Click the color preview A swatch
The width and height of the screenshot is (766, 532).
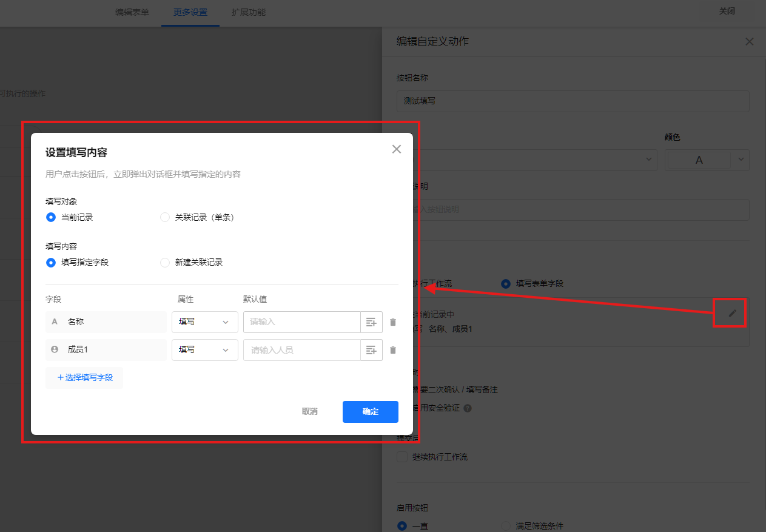699,160
